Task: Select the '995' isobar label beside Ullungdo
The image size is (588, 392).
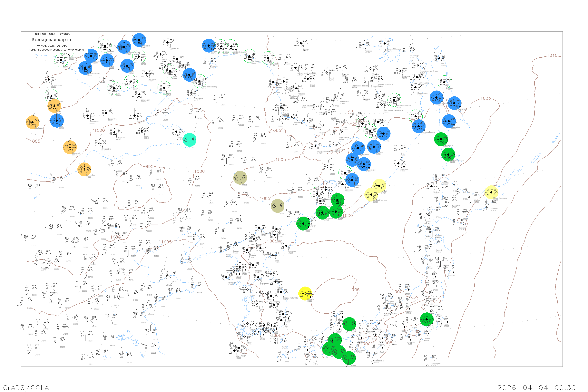Action: 356,290
